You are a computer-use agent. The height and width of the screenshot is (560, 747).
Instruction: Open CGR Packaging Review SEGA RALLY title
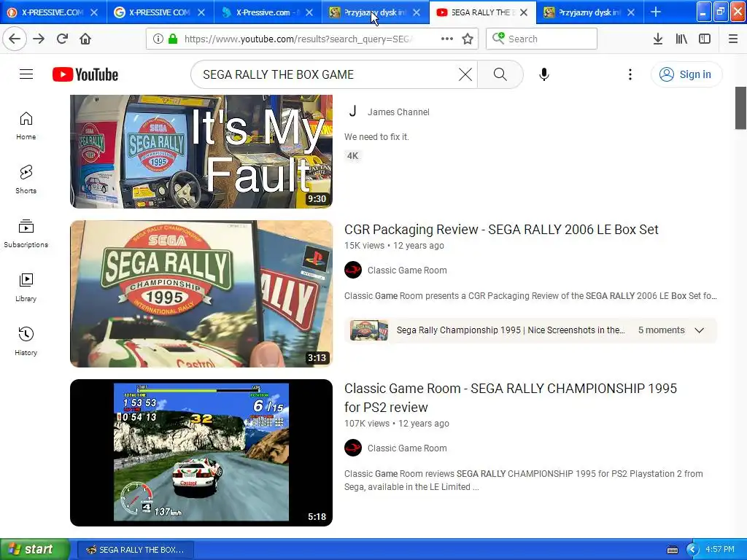click(501, 230)
